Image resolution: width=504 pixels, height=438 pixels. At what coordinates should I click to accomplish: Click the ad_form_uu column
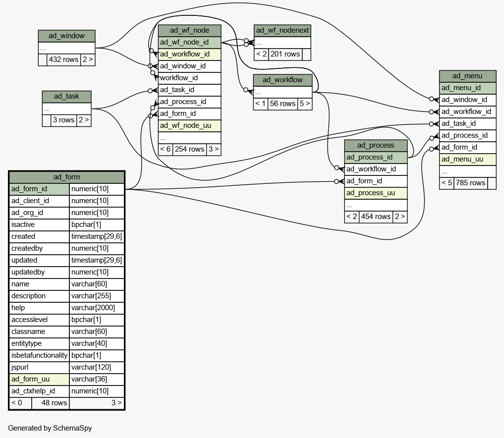39,379
